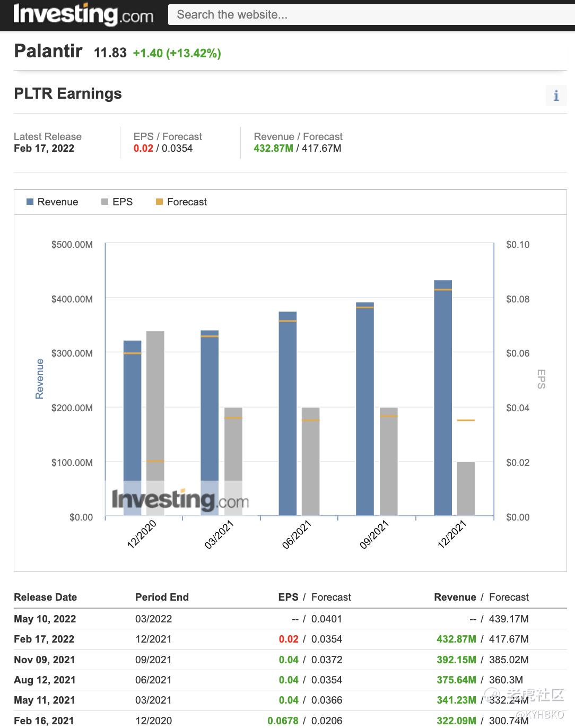The image size is (575, 728).
Task: Click the 12/2020 gray EPS bar
Action: (x=155, y=423)
